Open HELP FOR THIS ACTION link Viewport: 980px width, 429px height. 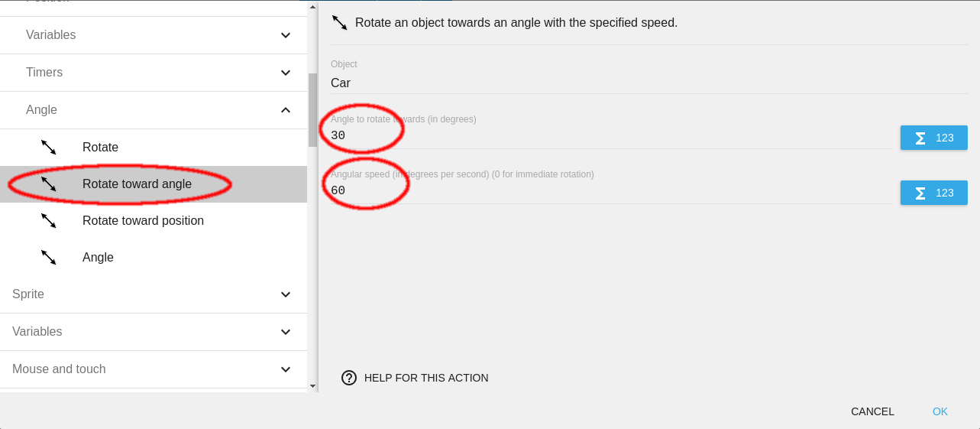[425, 378]
